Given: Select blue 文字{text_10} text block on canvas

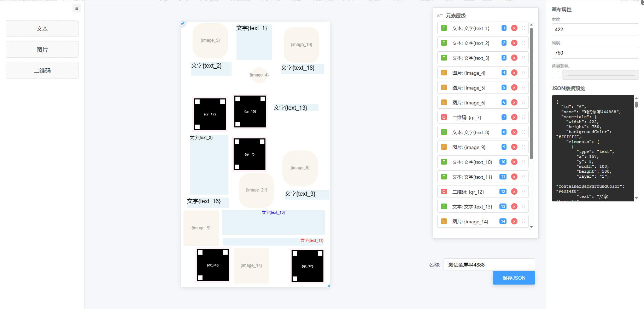Looking at the screenshot, I should [273, 222].
